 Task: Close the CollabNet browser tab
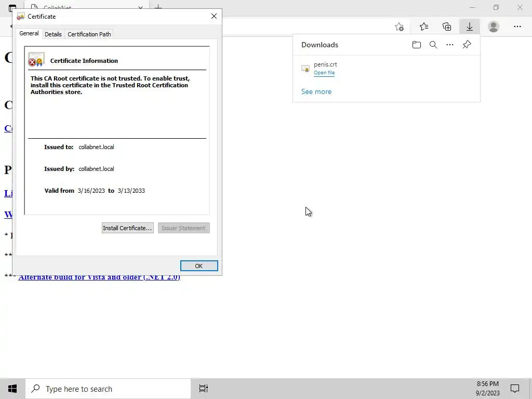click(140, 7)
